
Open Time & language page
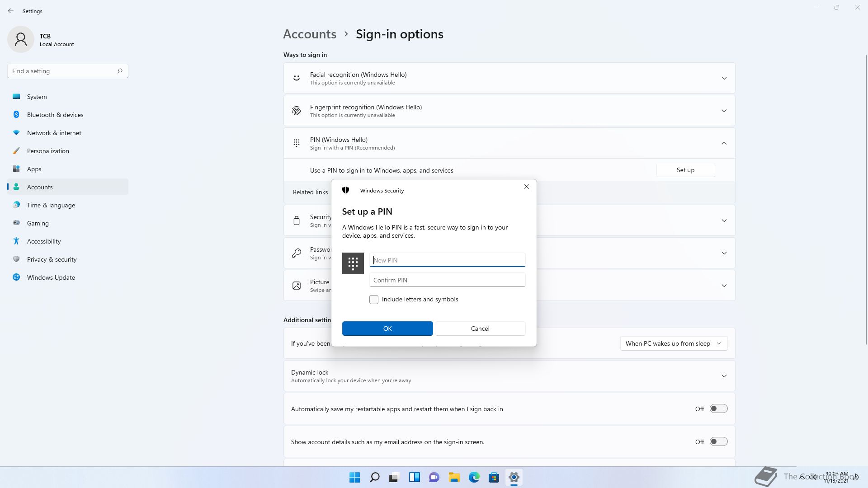tap(68, 205)
